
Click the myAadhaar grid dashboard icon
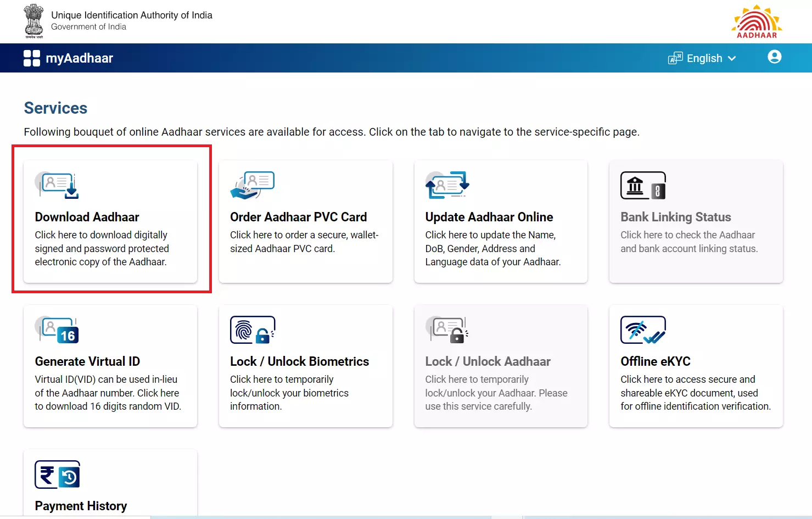32,58
